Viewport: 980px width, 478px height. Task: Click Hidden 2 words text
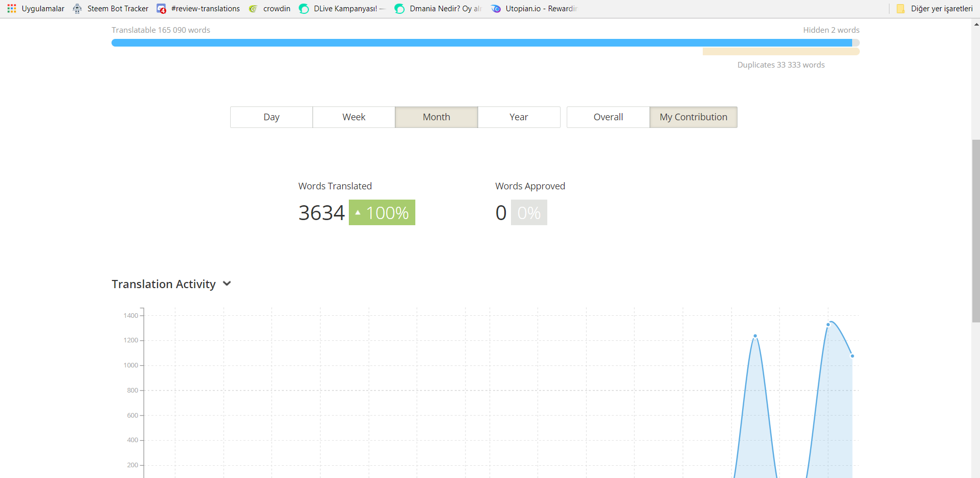831,30
